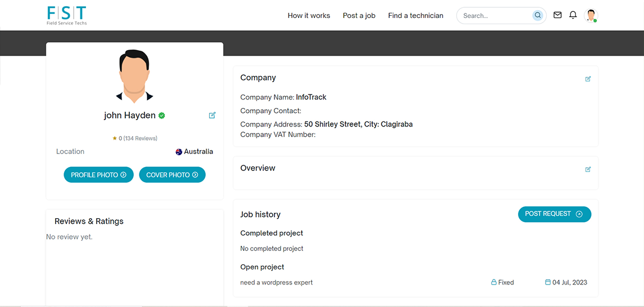Open the messages envelope icon

click(557, 15)
